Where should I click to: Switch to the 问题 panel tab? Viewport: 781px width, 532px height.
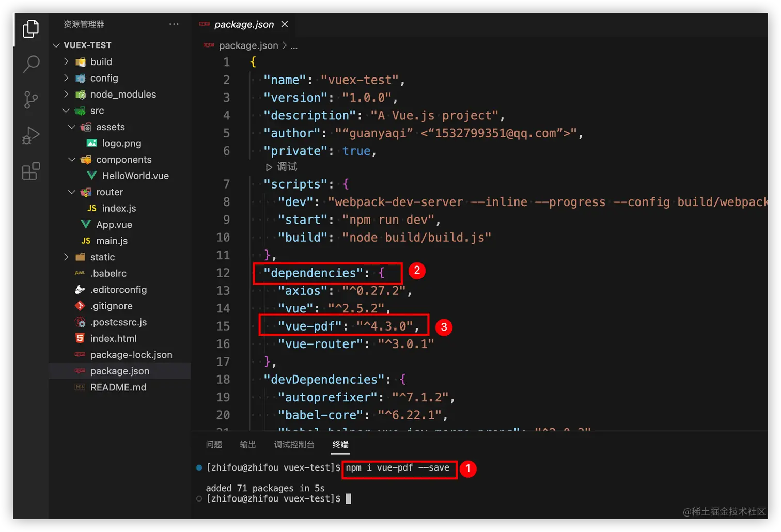pos(214,445)
